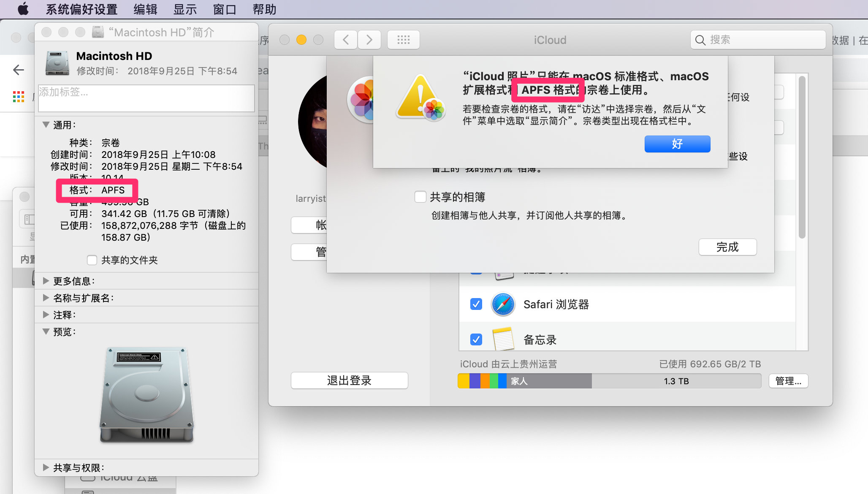Viewport: 868px width, 494px height.
Task: Open the 显示 menu
Action: point(185,9)
